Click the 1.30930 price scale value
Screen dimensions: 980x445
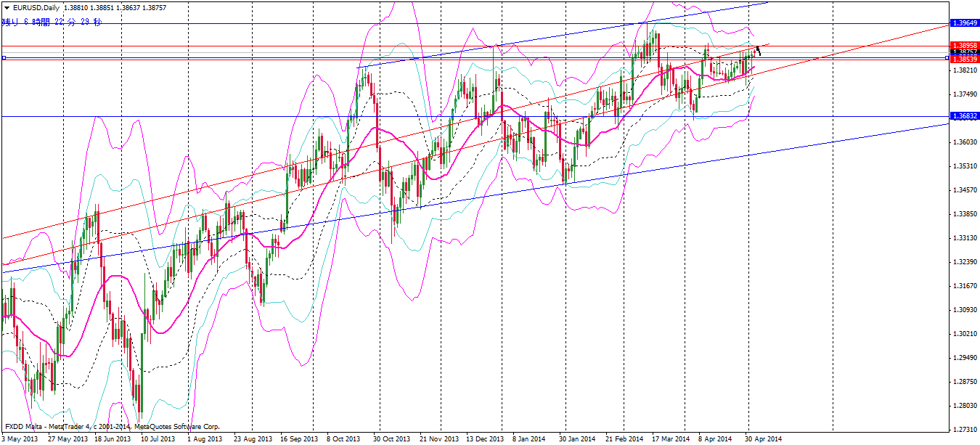tap(965, 310)
